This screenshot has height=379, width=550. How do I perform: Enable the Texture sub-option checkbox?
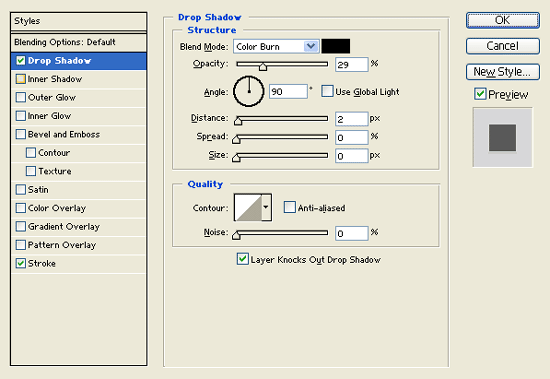(x=31, y=171)
